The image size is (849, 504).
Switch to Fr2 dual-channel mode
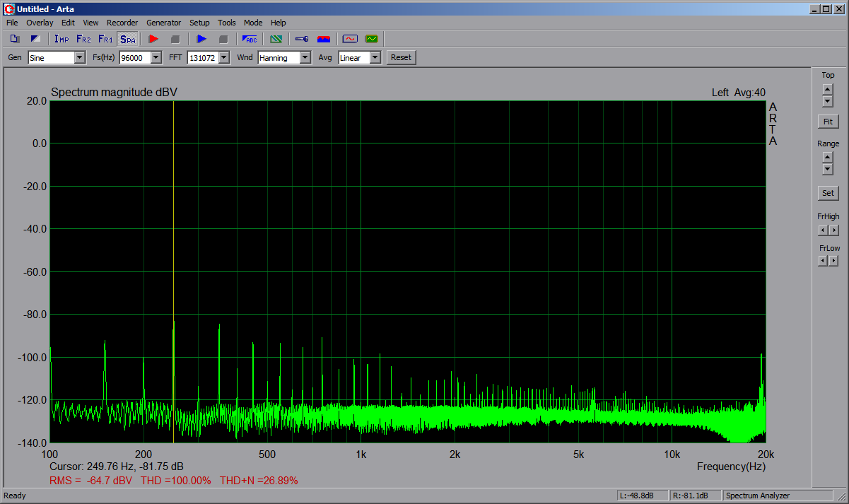coord(83,39)
